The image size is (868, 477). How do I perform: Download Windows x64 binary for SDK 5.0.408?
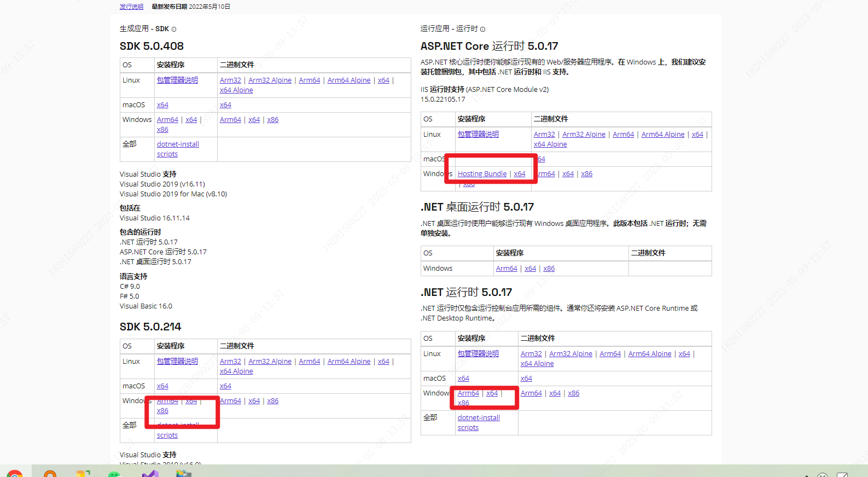(254, 119)
